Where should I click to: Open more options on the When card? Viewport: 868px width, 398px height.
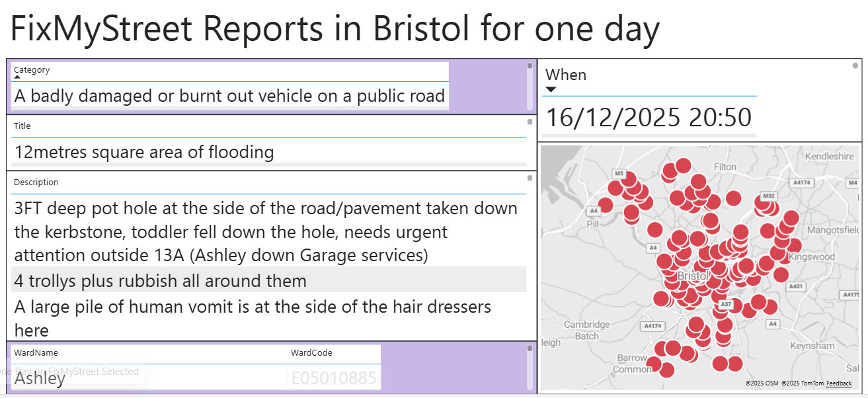click(855, 64)
